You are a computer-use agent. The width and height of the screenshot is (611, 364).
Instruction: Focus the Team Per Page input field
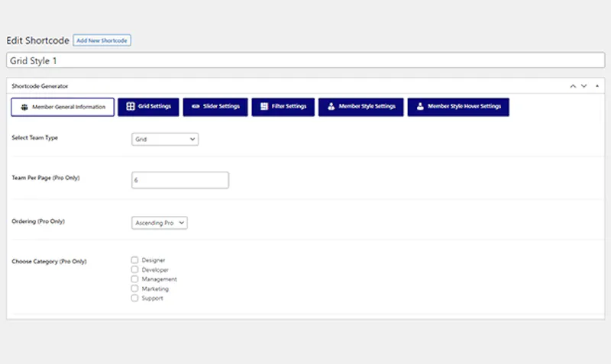pos(180,180)
